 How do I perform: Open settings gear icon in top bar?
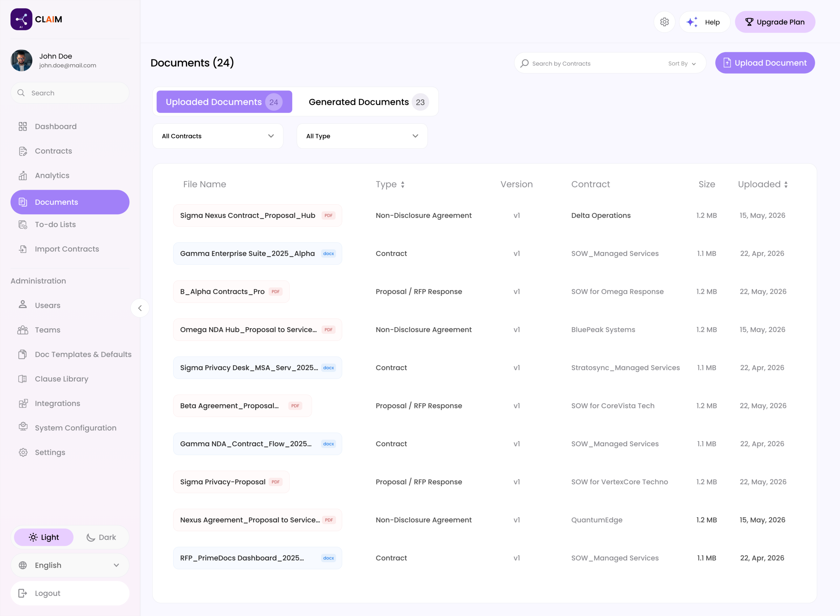point(664,22)
